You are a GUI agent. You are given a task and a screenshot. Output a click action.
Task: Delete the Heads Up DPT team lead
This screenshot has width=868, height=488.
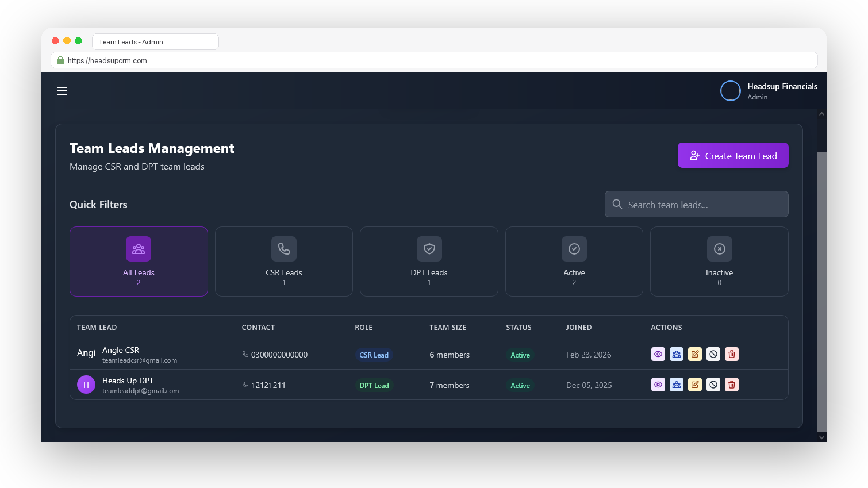(732, 385)
